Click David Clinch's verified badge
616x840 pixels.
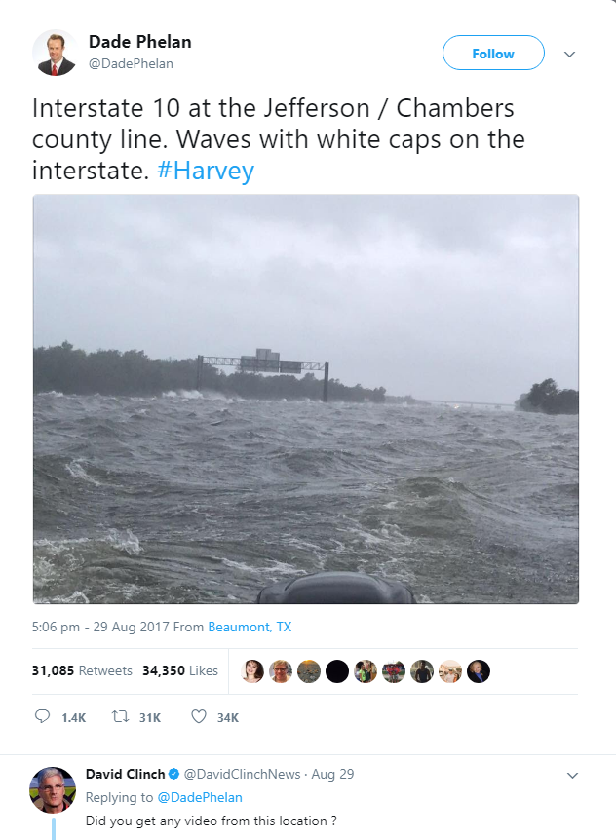[174, 774]
